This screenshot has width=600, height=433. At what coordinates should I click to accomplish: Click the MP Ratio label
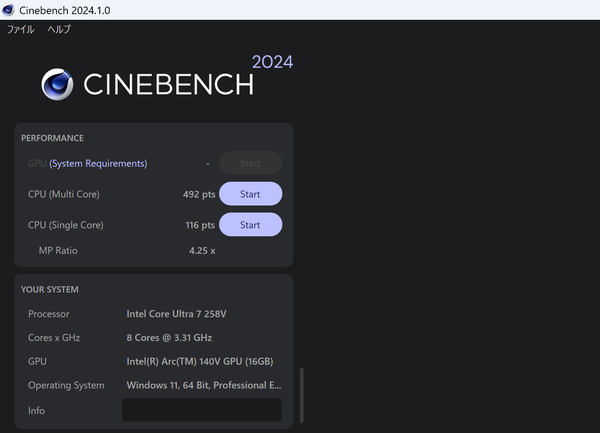coord(58,251)
